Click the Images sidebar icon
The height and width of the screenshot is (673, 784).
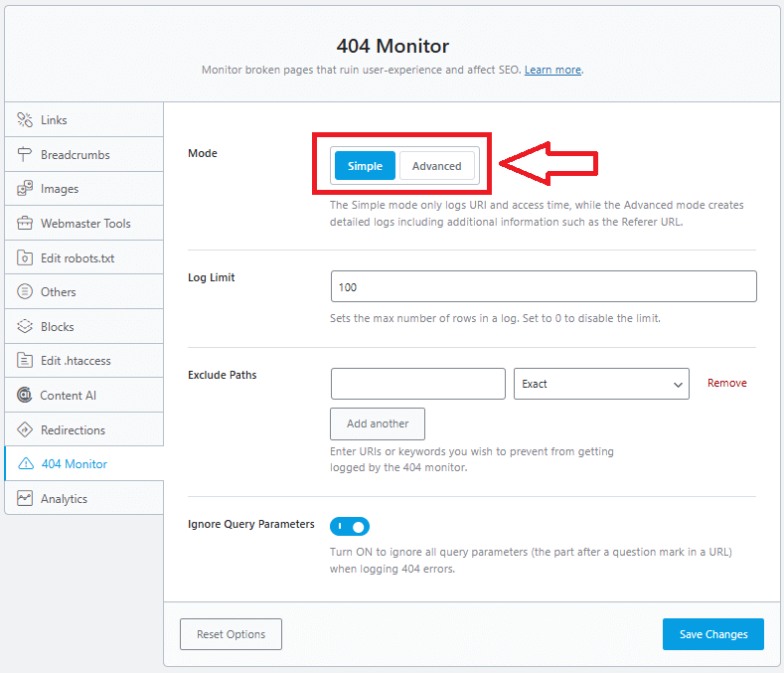pos(25,189)
